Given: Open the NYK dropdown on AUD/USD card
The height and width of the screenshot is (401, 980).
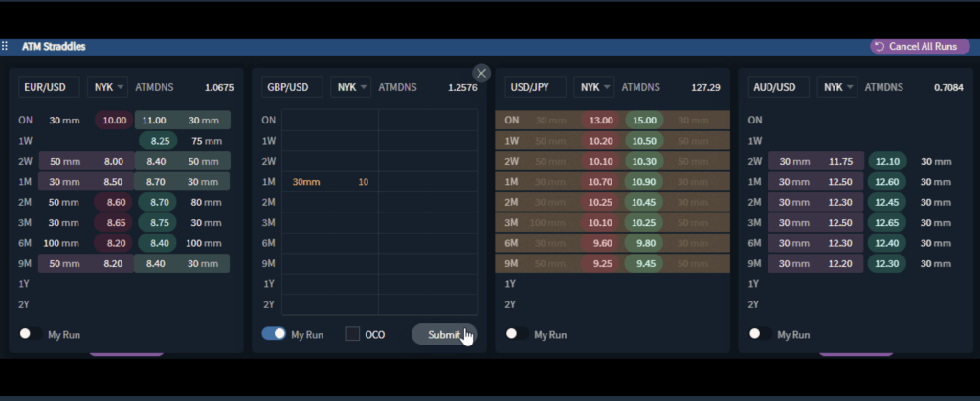Looking at the screenshot, I should coord(836,87).
